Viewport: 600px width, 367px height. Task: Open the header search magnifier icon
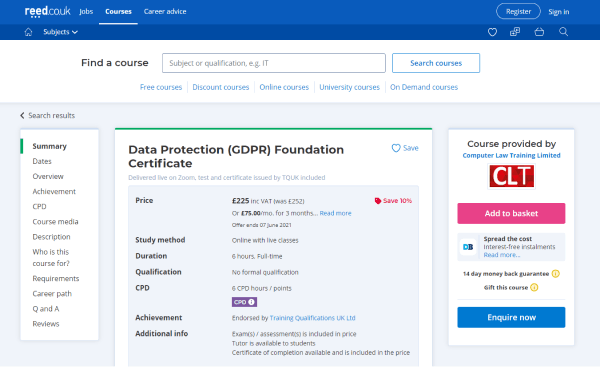(563, 31)
